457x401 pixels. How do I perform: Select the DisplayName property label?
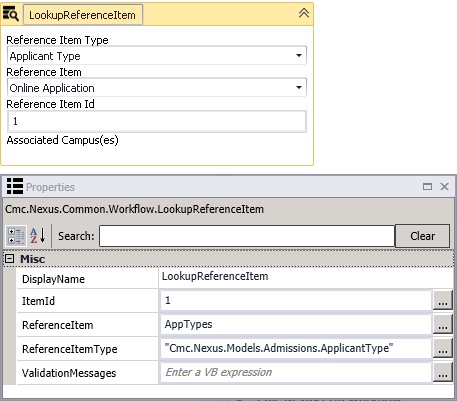point(53,279)
